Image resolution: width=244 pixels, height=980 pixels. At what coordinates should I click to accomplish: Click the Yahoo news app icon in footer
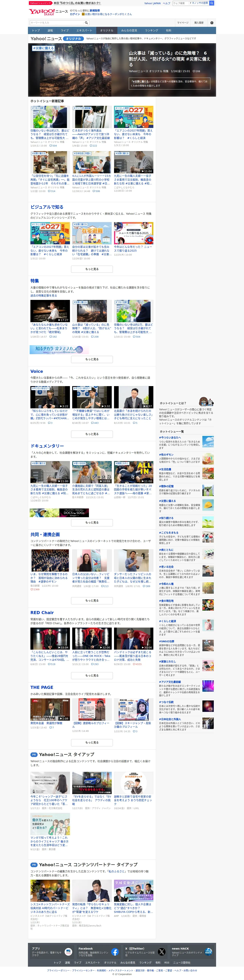point(68,952)
